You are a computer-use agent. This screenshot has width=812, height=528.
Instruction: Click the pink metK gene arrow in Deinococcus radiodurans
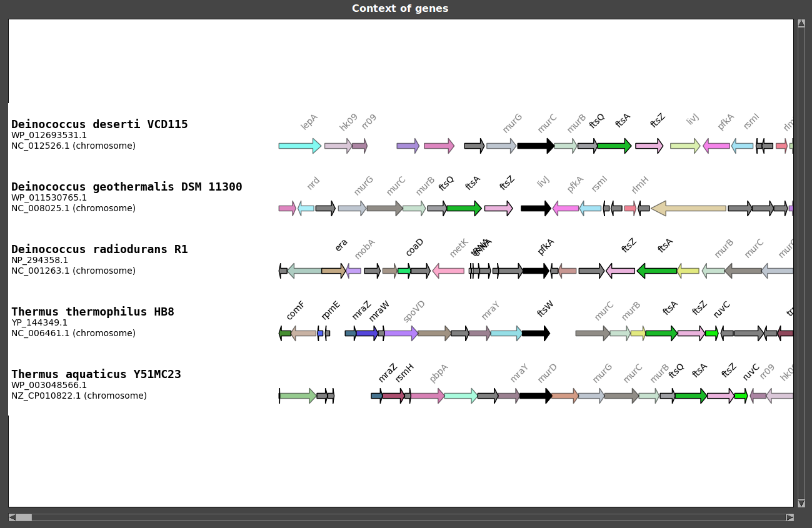click(448, 271)
